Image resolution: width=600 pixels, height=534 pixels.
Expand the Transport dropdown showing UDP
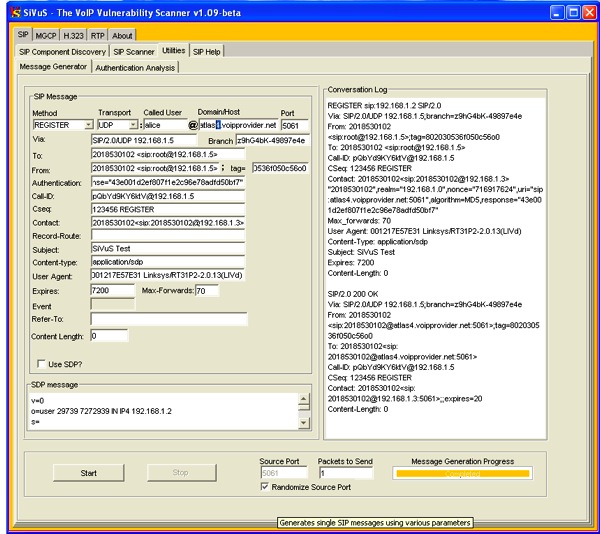tap(132, 125)
